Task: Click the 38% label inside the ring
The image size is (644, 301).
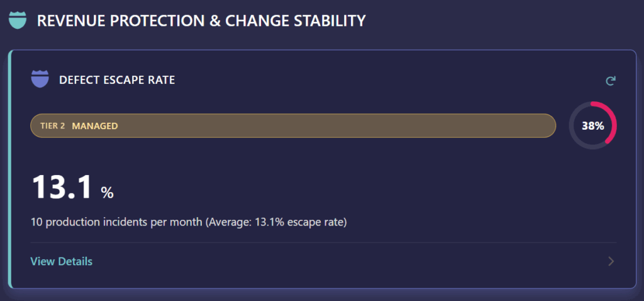Action: (x=592, y=126)
